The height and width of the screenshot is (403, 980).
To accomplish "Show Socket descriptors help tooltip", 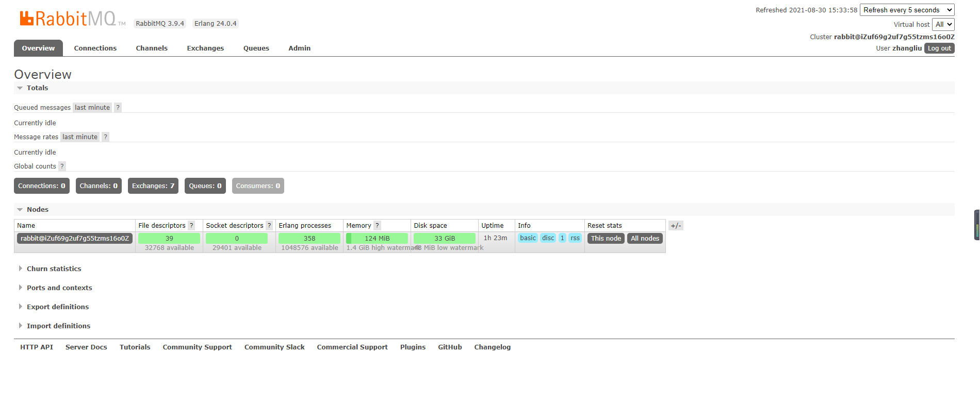I will [269, 225].
